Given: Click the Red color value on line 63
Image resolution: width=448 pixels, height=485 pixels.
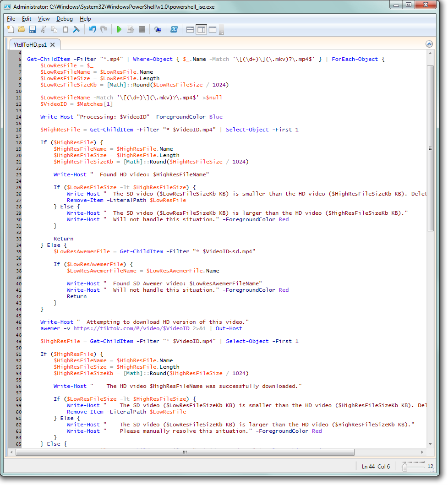Looking at the screenshot, I should [317, 431].
